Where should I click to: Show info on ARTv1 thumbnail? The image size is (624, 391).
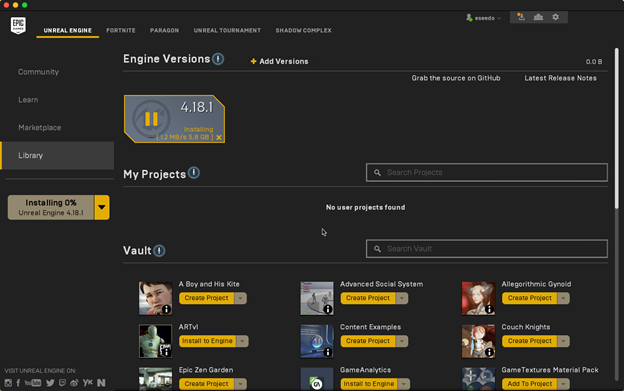click(x=166, y=352)
